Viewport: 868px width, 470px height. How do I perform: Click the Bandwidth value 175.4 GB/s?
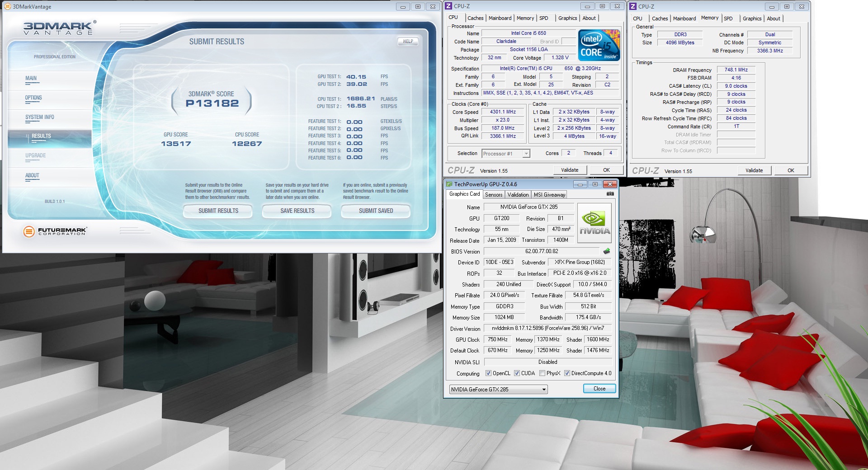pos(588,317)
